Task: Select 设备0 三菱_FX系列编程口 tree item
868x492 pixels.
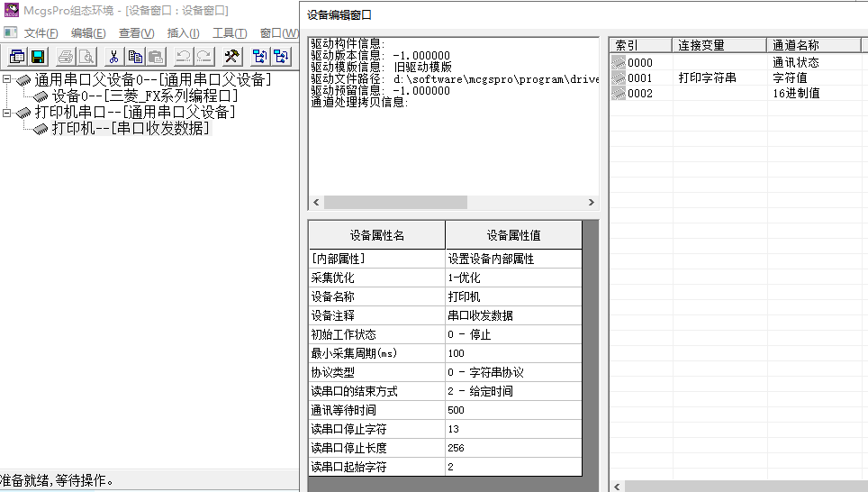Action: point(144,96)
